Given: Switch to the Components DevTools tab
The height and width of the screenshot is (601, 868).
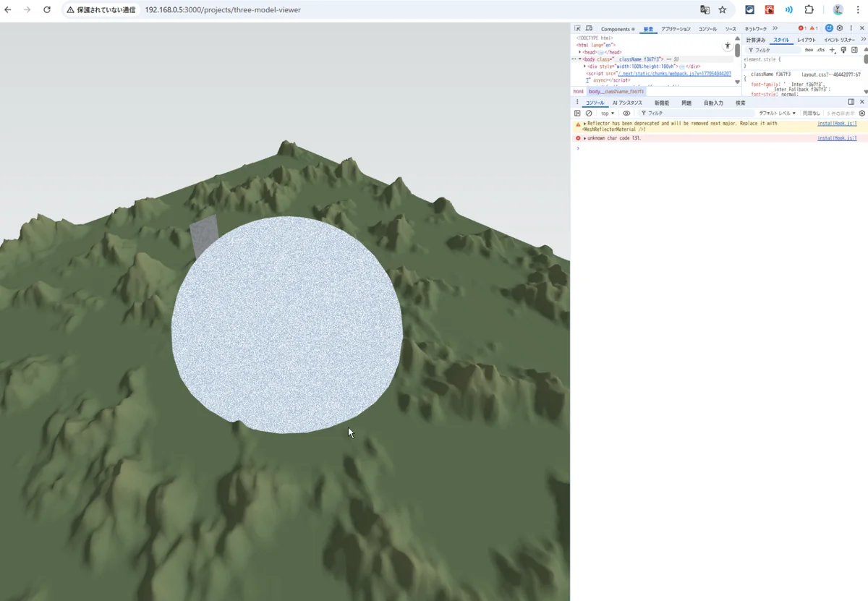Looking at the screenshot, I should coord(617,29).
